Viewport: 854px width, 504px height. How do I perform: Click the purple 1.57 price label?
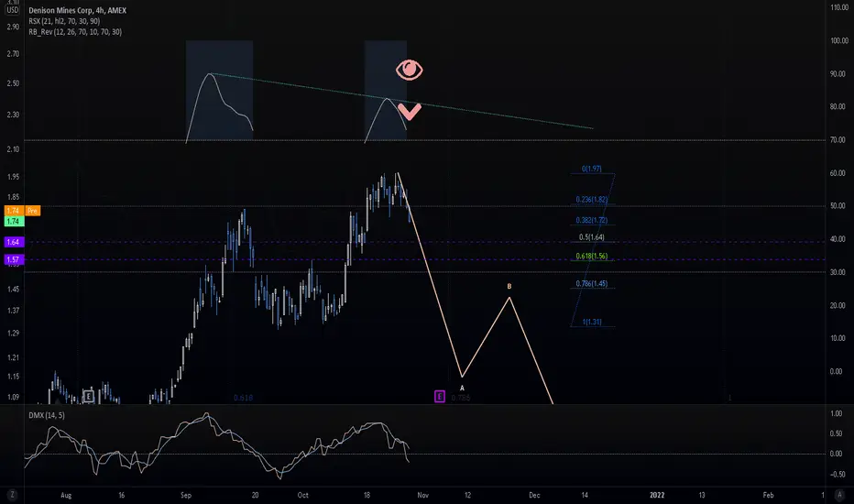click(13, 259)
